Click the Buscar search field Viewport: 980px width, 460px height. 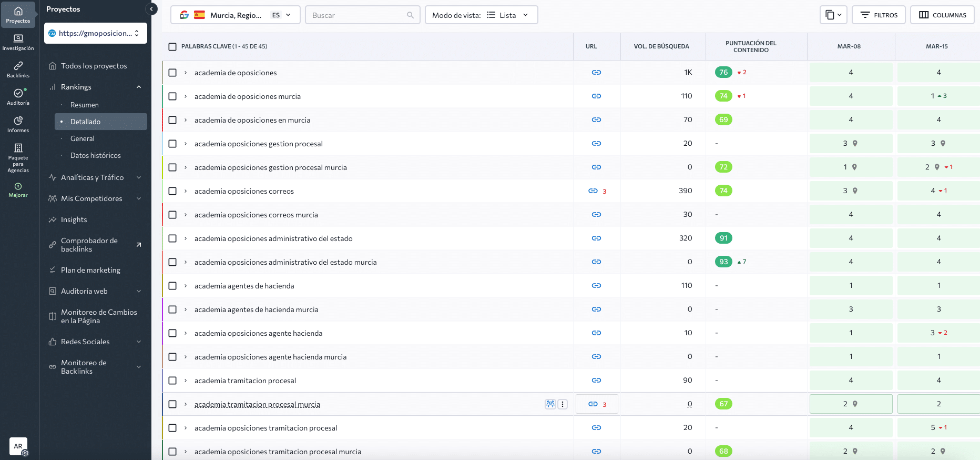point(358,15)
